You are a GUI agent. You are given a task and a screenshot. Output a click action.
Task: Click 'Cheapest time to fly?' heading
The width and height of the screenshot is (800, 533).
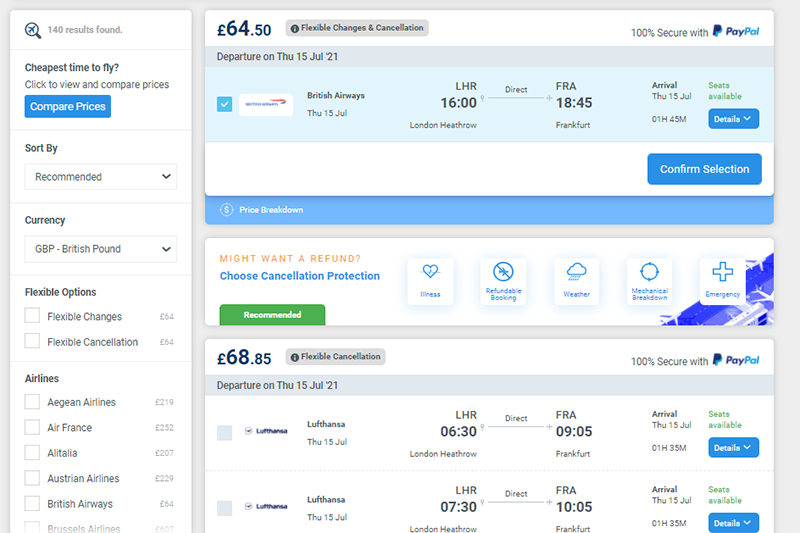click(72, 68)
